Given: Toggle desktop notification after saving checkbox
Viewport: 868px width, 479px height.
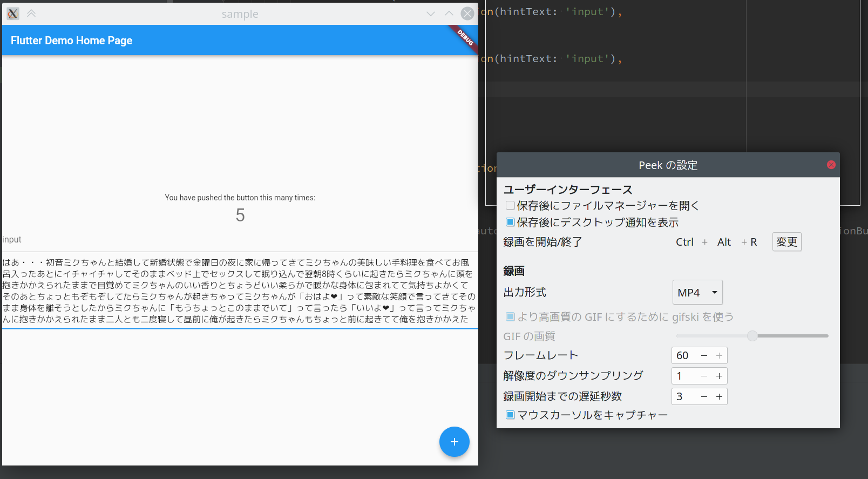Looking at the screenshot, I should [x=510, y=222].
